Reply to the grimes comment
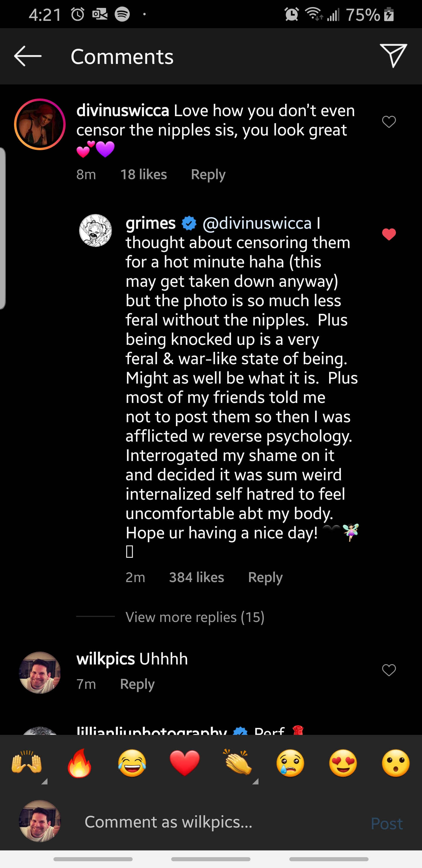 pyautogui.click(x=265, y=578)
